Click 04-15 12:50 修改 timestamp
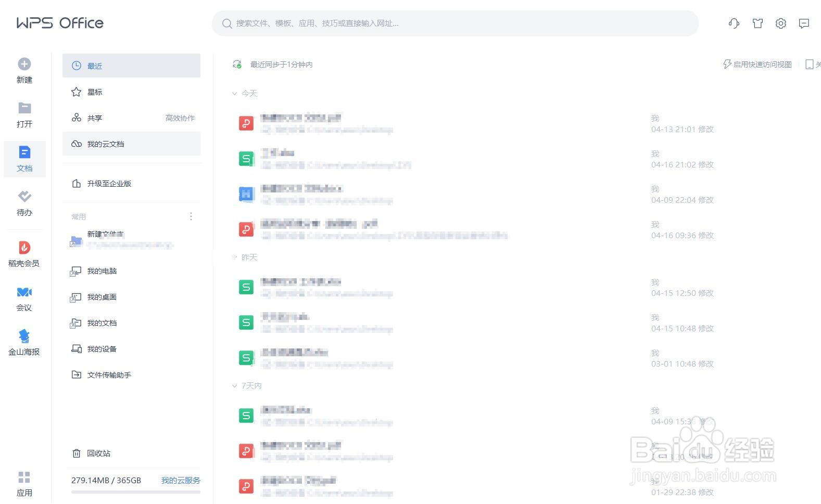 click(683, 293)
